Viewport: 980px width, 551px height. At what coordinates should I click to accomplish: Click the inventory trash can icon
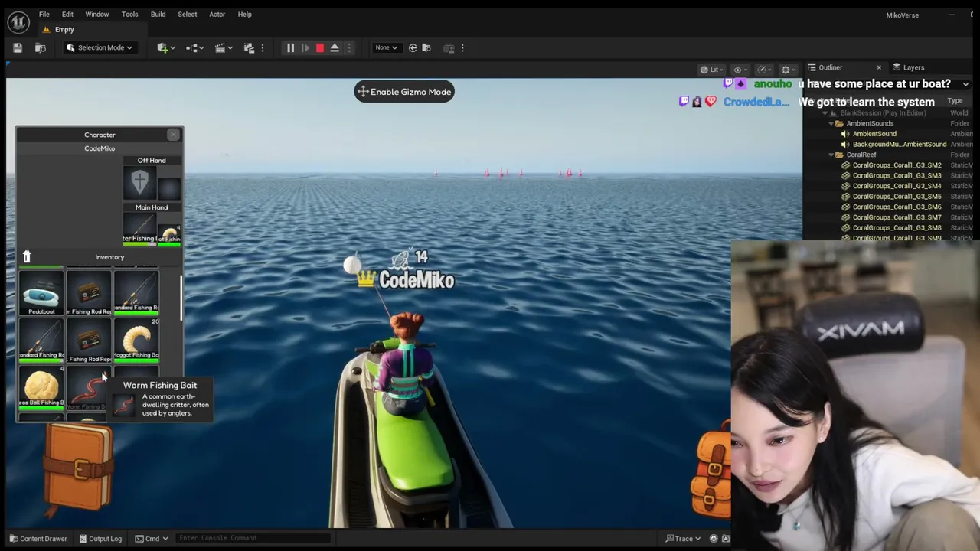(27, 257)
